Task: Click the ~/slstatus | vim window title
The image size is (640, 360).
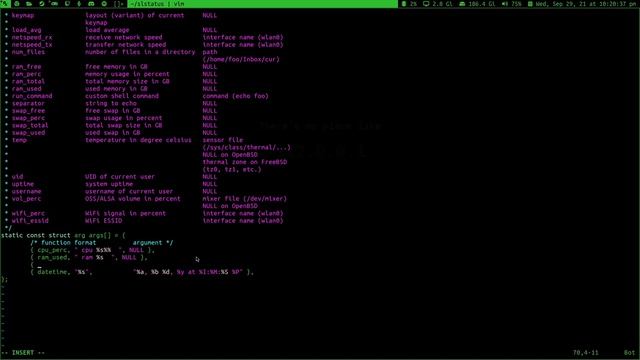Action: coord(157,4)
